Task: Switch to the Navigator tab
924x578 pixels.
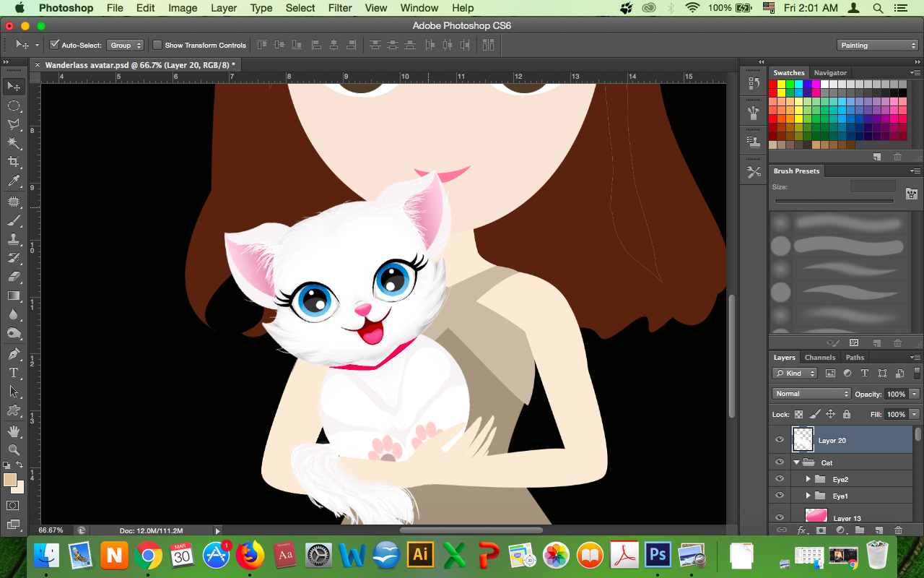Action: [x=830, y=73]
